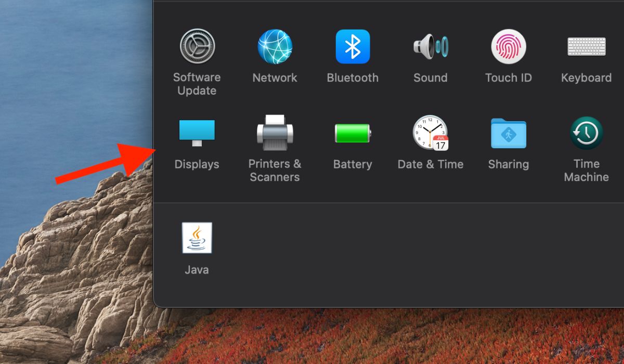Open the Java control panel
The image size is (624, 364).
[x=197, y=238]
